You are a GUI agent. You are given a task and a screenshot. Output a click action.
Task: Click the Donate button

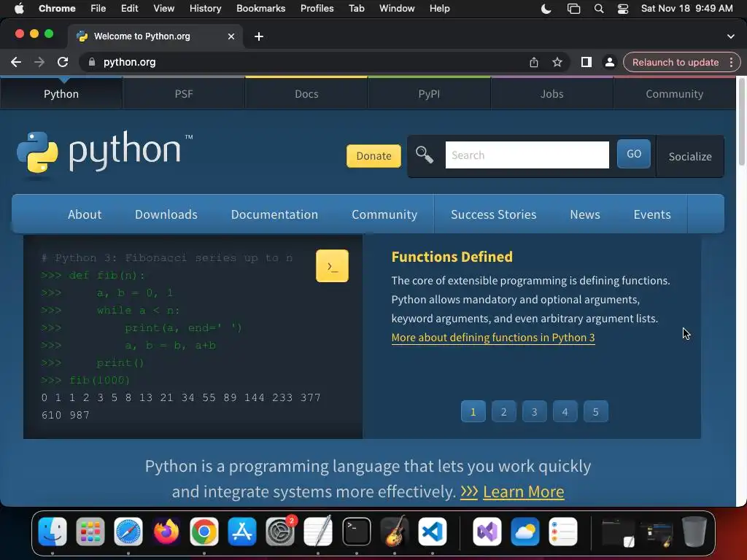(x=374, y=156)
